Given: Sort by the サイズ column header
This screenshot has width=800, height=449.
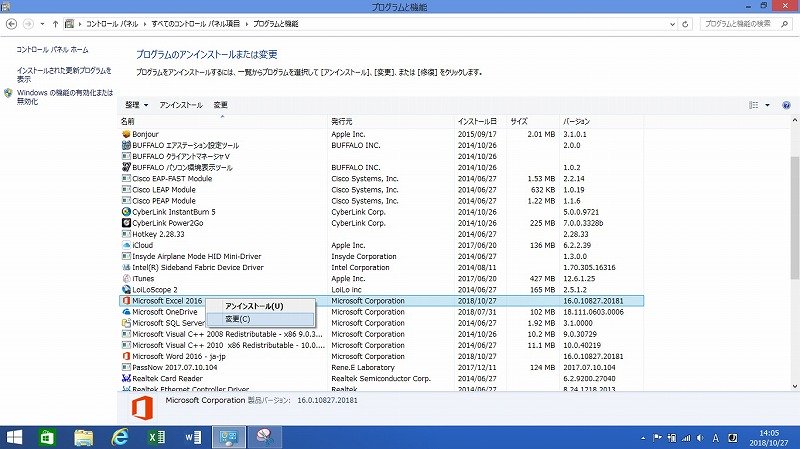Looking at the screenshot, I should tap(533, 121).
